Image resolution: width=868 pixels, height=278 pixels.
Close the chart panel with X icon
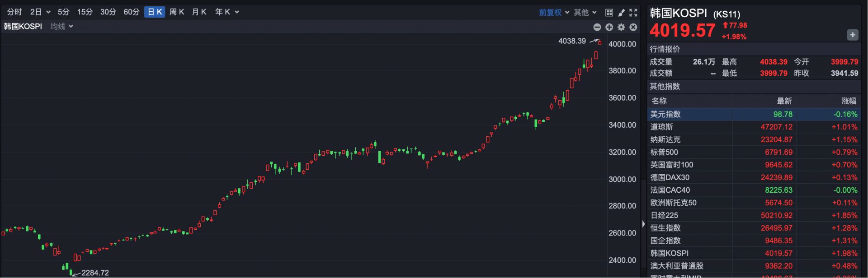pyautogui.click(x=633, y=27)
